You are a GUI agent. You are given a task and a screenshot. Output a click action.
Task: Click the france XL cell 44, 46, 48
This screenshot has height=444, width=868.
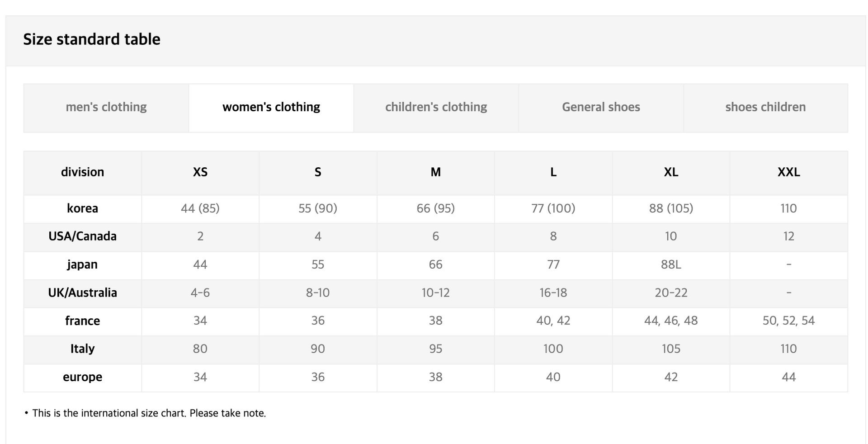coord(671,321)
